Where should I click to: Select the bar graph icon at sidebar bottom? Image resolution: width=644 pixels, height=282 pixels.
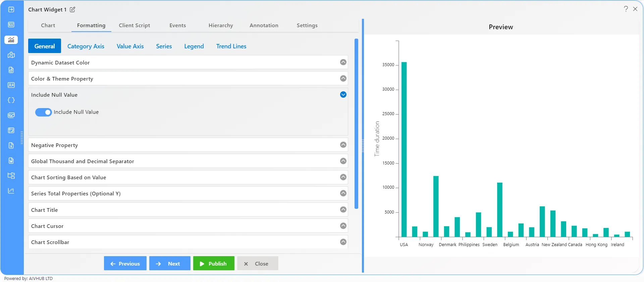click(x=11, y=191)
